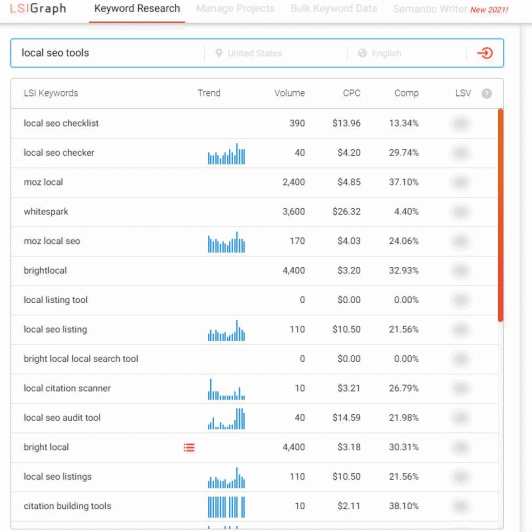Viewport: 532px width, 532px height.
Task: Click Comp 26.79% for local citation scanner
Action: pyautogui.click(x=404, y=388)
